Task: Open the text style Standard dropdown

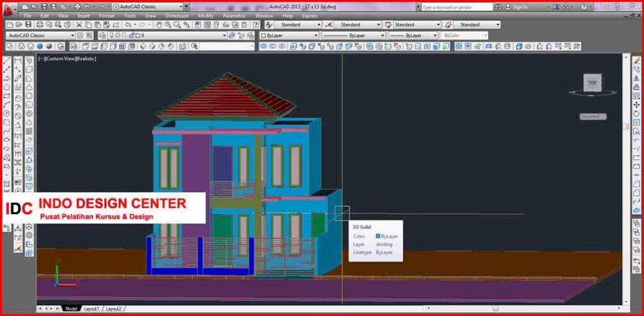Action: [x=297, y=25]
